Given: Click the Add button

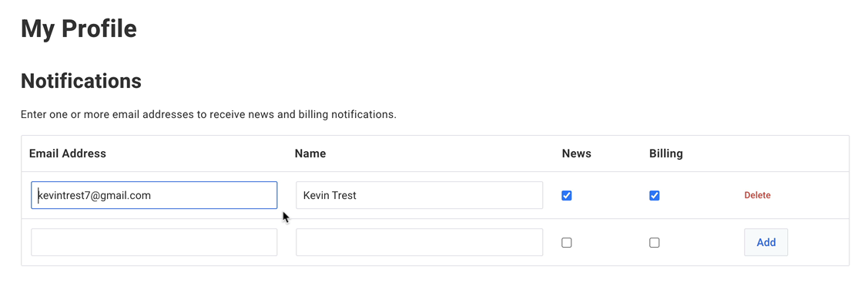Looking at the screenshot, I should [x=766, y=243].
